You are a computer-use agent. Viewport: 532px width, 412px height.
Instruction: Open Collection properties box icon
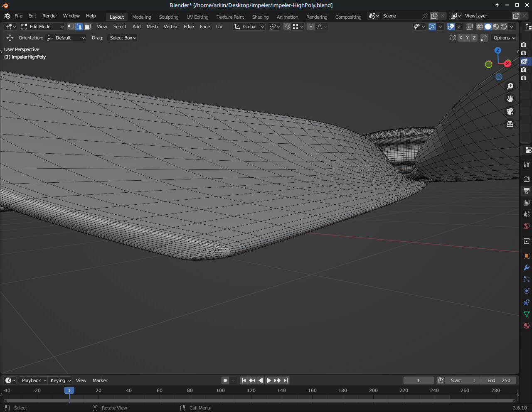pos(527,241)
